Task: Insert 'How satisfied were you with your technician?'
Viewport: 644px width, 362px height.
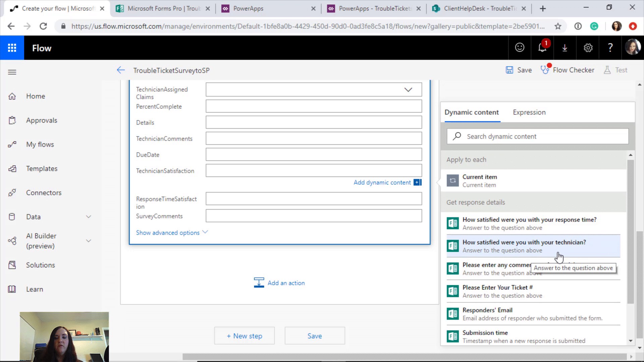Action: tap(533, 246)
